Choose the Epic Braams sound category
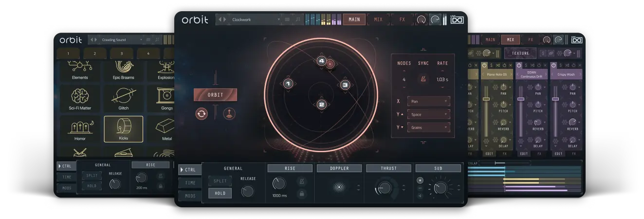Image resolution: width=644 pixels, height=219 pixels. (x=123, y=71)
